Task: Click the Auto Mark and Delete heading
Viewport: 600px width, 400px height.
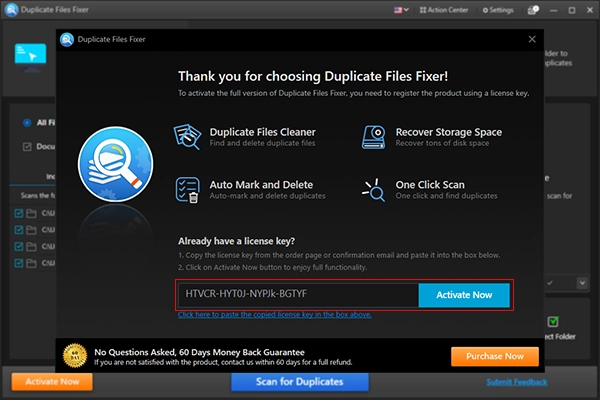Action: point(261,185)
